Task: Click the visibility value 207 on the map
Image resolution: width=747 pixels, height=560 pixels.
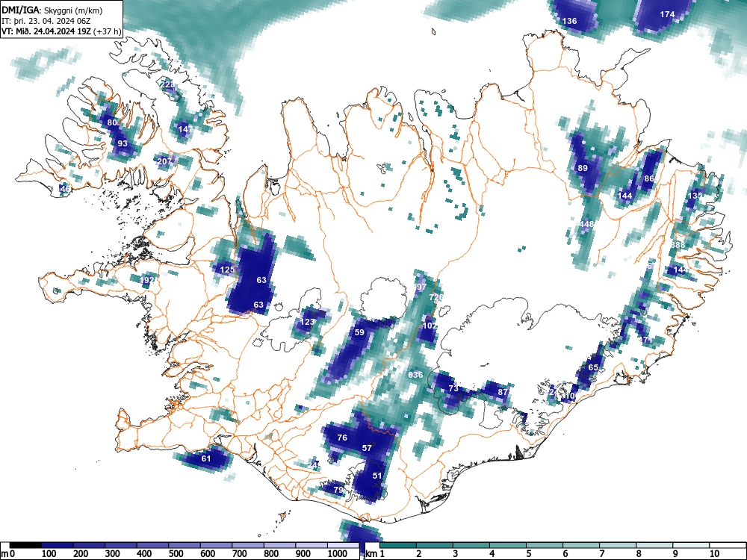Action: point(164,161)
